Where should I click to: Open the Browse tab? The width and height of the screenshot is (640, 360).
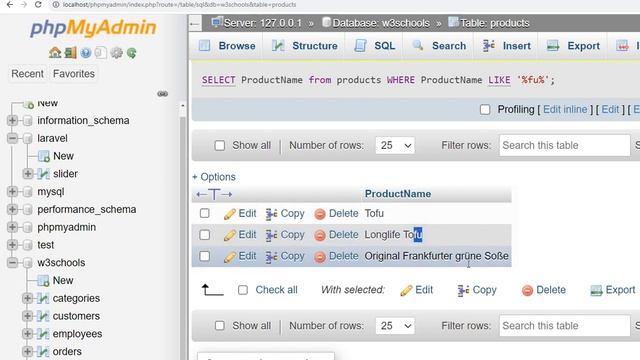click(x=227, y=46)
